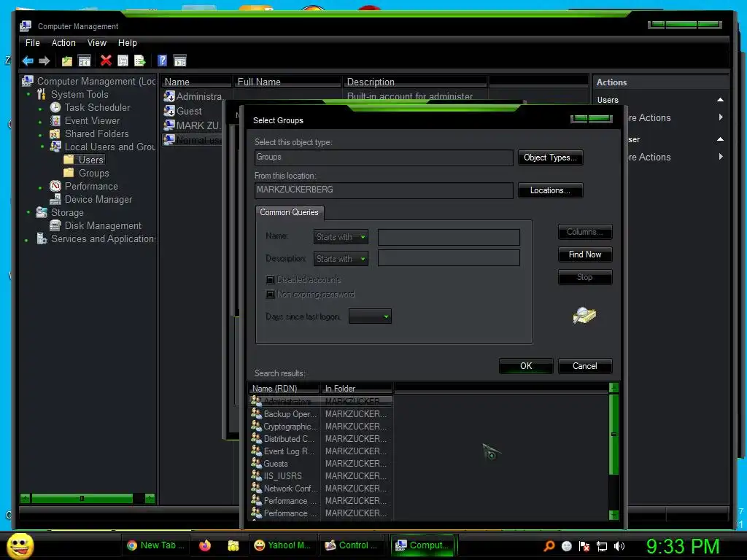Collapse the Local Users and Groups node

point(42,147)
